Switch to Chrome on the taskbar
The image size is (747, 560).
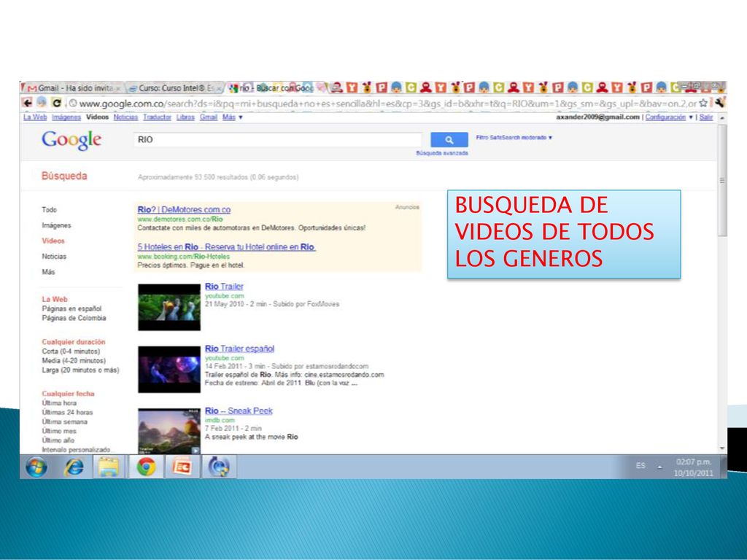(146, 467)
